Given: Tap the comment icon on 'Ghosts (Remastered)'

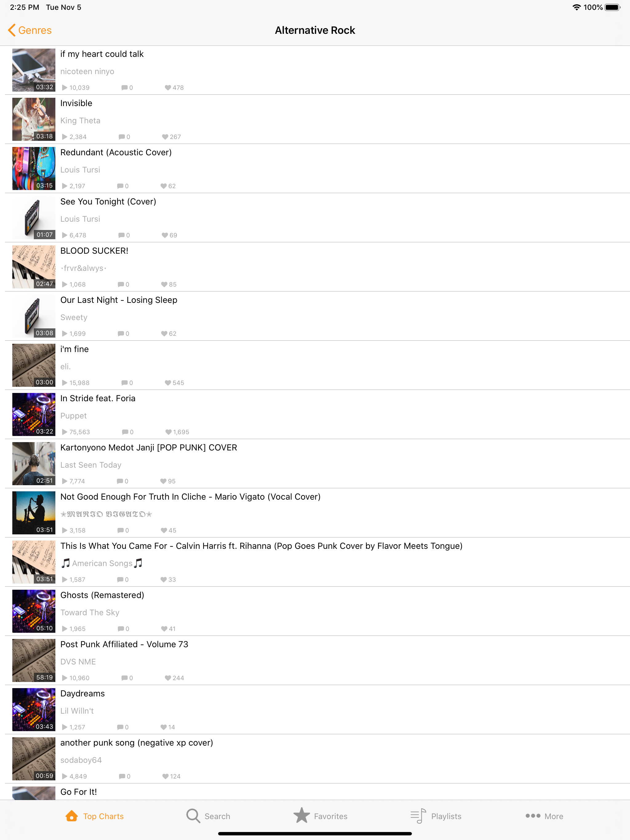Looking at the screenshot, I should (121, 629).
